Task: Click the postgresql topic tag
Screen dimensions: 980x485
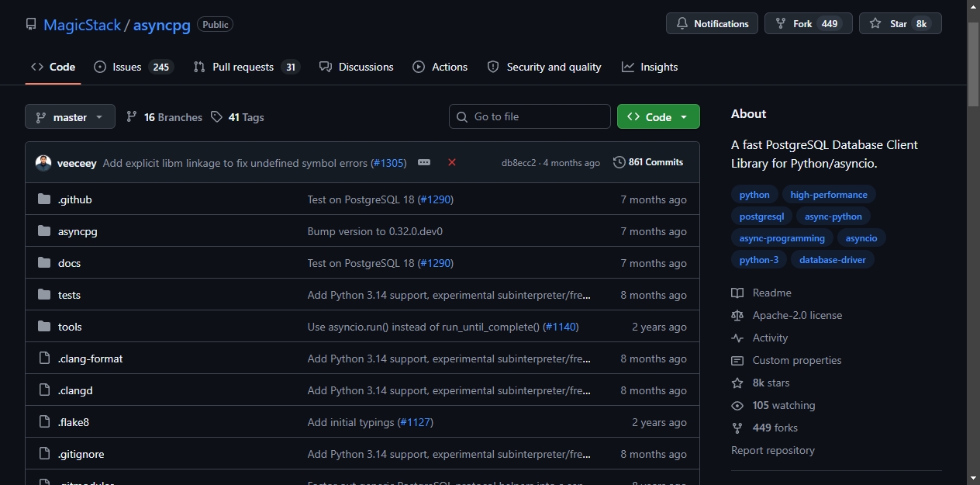Action: [x=761, y=217]
